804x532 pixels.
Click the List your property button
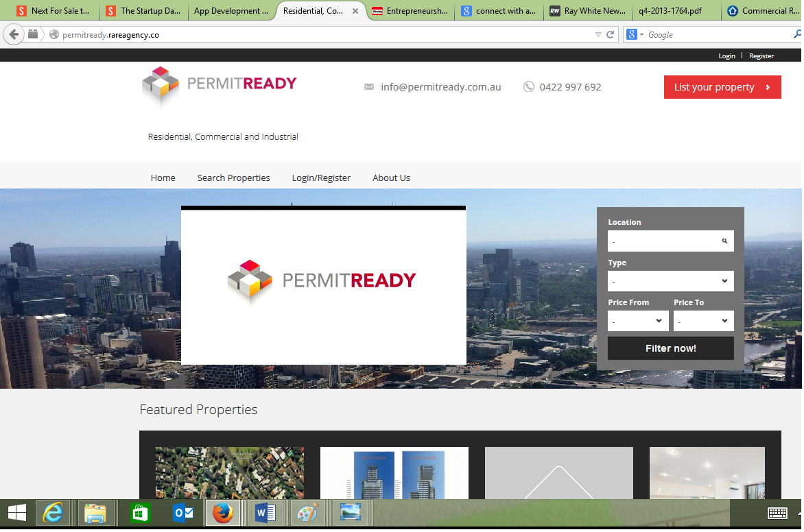point(722,87)
